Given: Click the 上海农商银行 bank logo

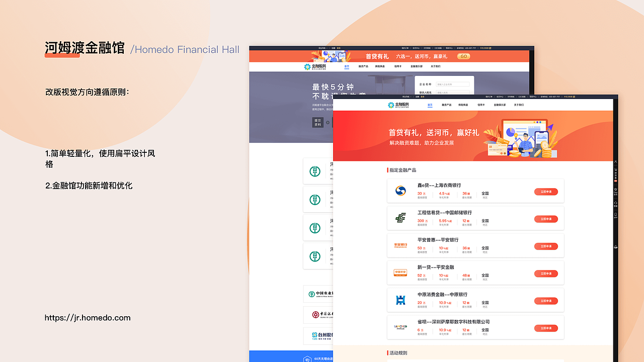Looking at the screenshot, I should [x=400, y=191].
